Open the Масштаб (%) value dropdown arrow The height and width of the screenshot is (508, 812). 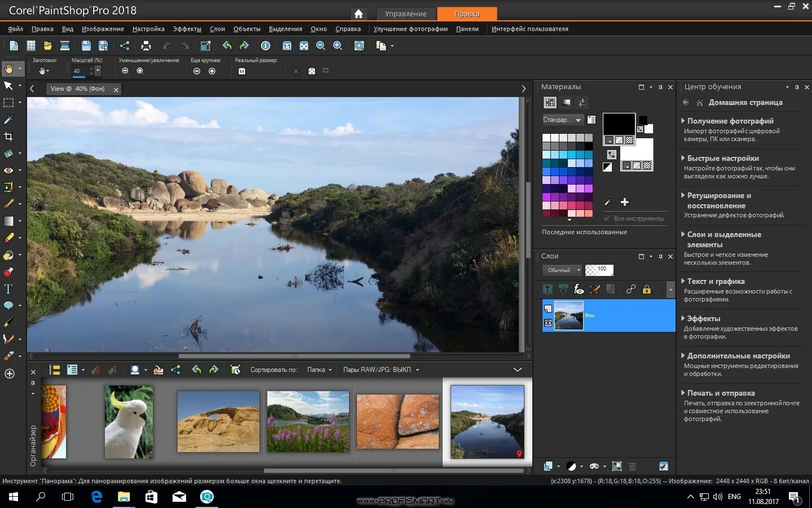point(98,71)
